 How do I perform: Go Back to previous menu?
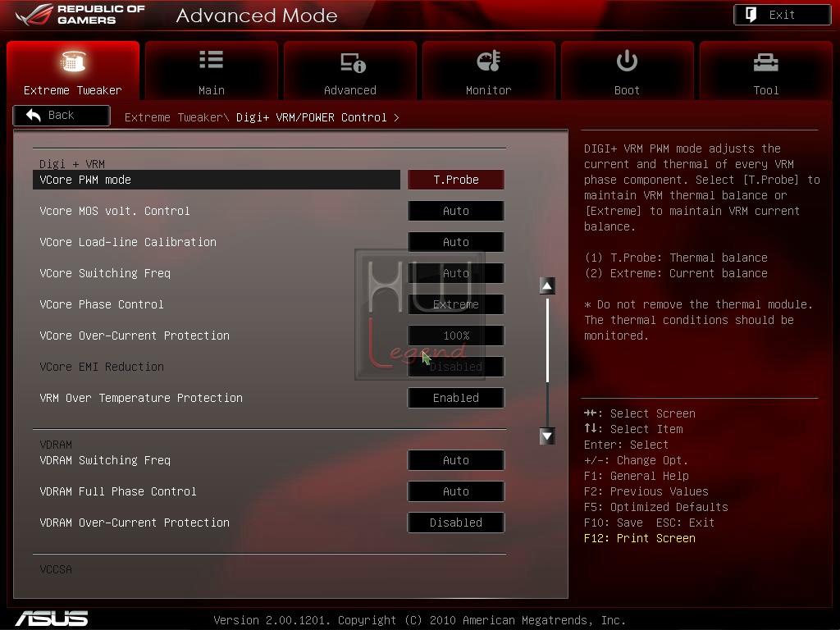click(62, 115)
